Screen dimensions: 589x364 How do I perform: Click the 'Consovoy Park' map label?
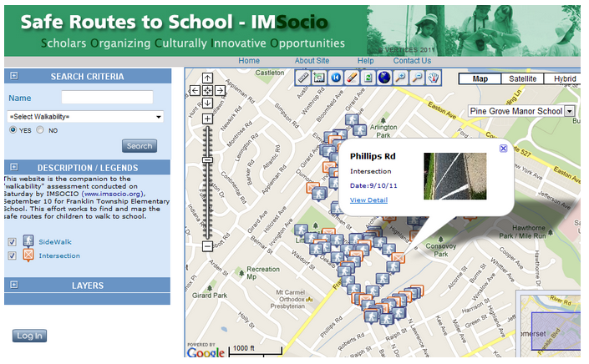[440, 250]
